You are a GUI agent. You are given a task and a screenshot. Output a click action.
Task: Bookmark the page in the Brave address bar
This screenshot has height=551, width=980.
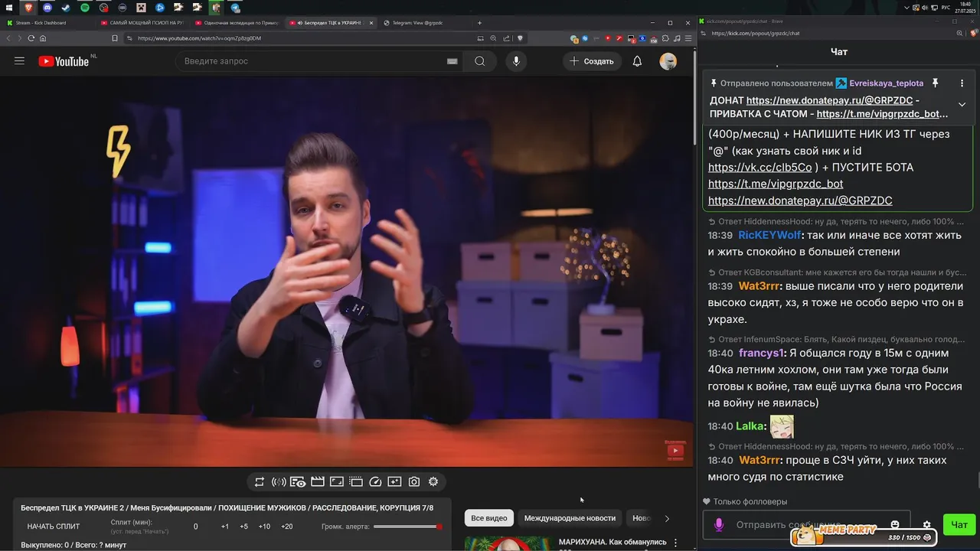114,38
